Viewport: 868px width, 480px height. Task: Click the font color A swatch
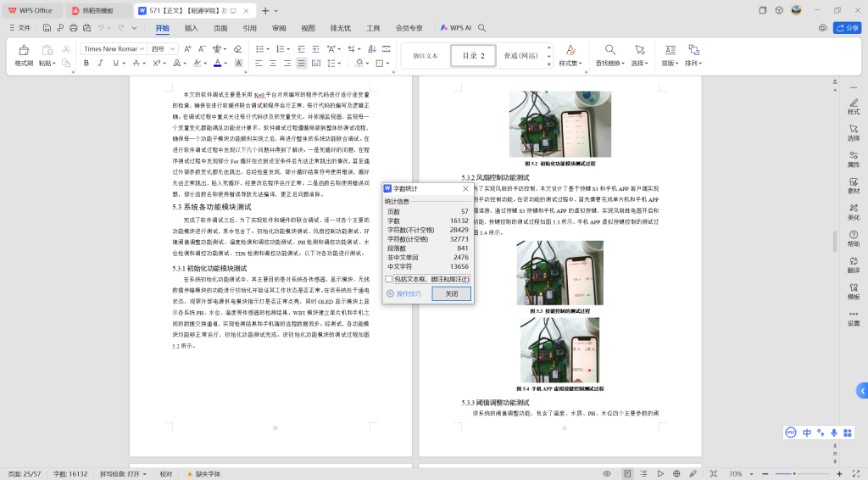pyautogui.click(x=218, y=63)
